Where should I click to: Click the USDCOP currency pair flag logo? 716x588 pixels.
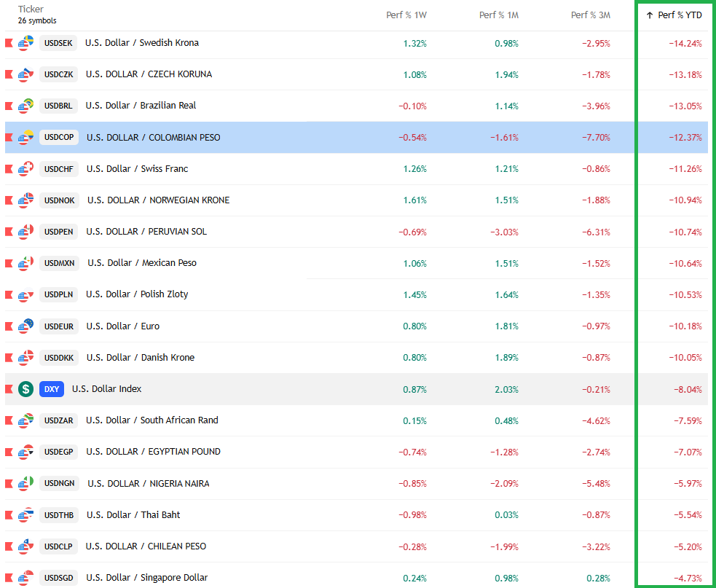tap(26, 138)
